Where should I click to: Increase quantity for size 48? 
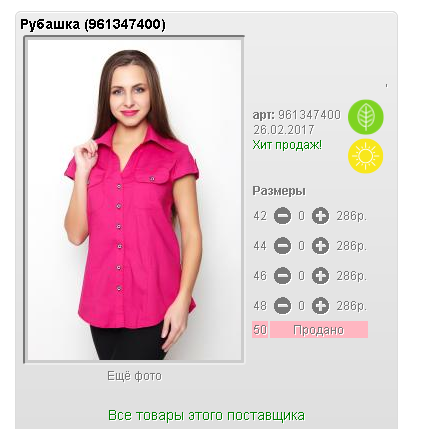320,306
